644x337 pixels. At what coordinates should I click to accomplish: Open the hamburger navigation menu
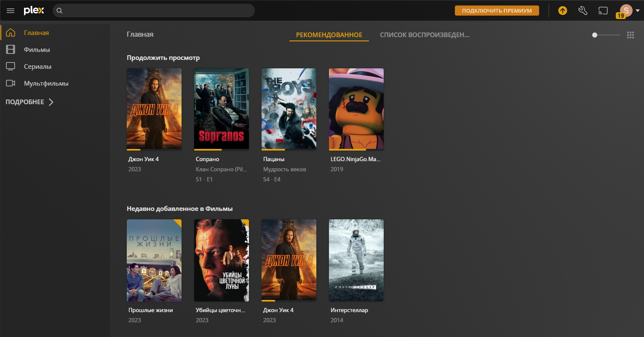click(11, 11)
